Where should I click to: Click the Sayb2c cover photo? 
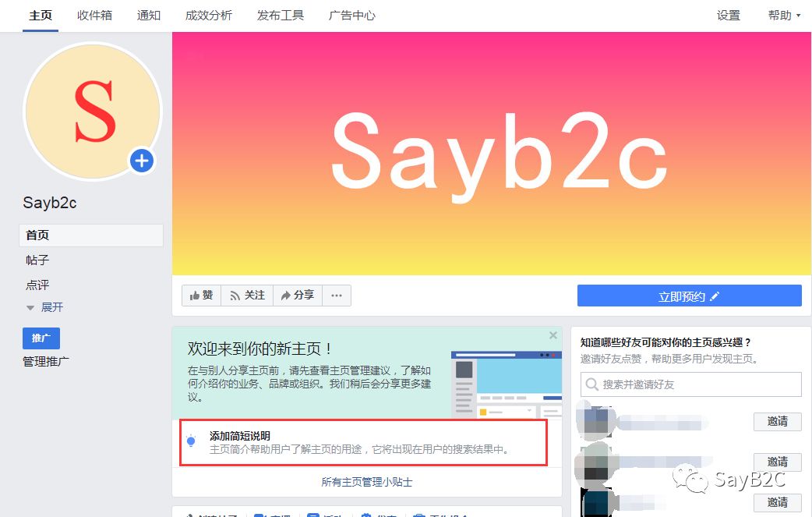click(492, 154)
